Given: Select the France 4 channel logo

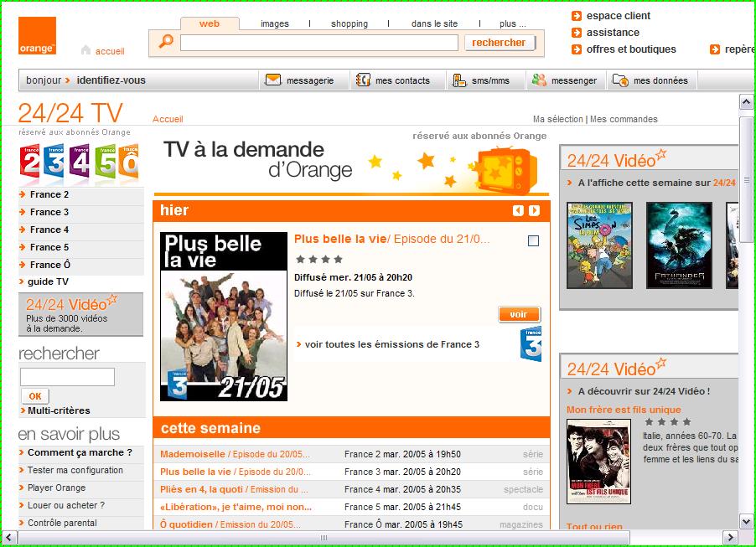Looking at the screenshot, I should click(80, 163).
